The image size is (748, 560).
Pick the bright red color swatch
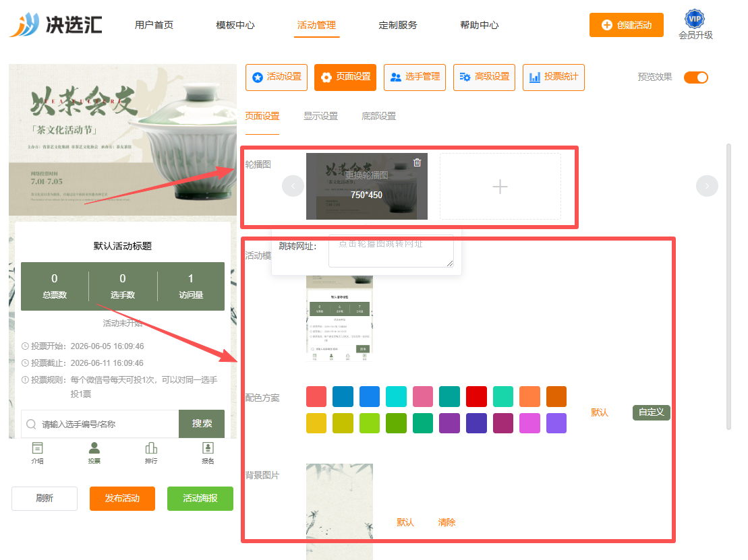[x=476, y=396]
